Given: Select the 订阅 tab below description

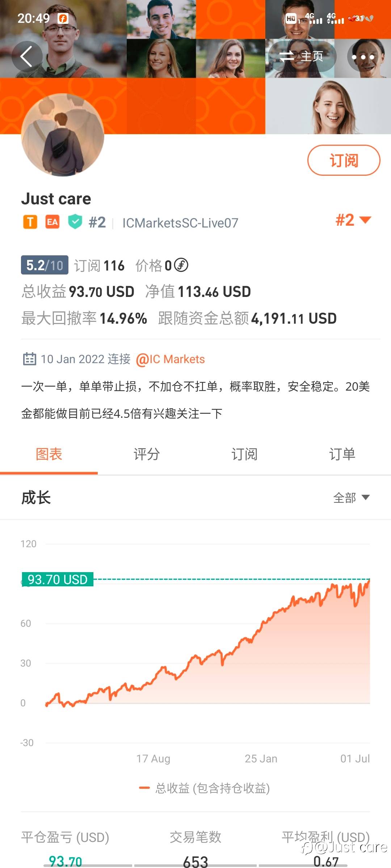Looking at the screenshot, I should pyautogui.click(x=244, y=454).
